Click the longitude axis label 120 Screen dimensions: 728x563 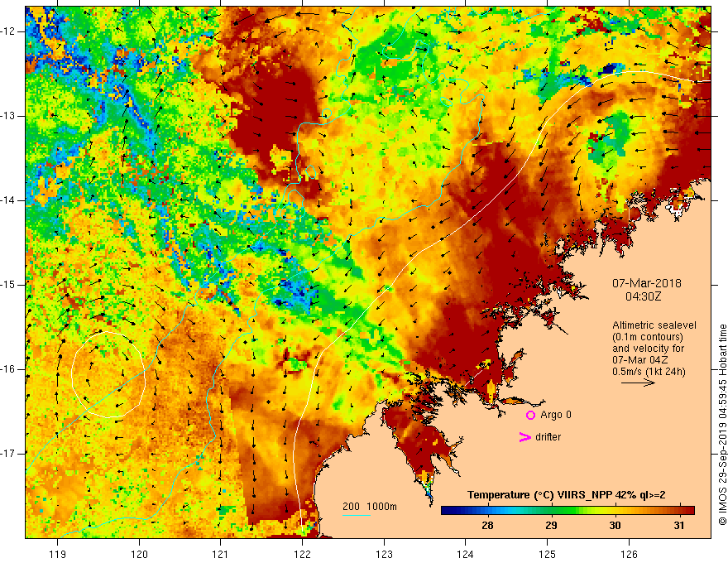[x=139, y=554]
